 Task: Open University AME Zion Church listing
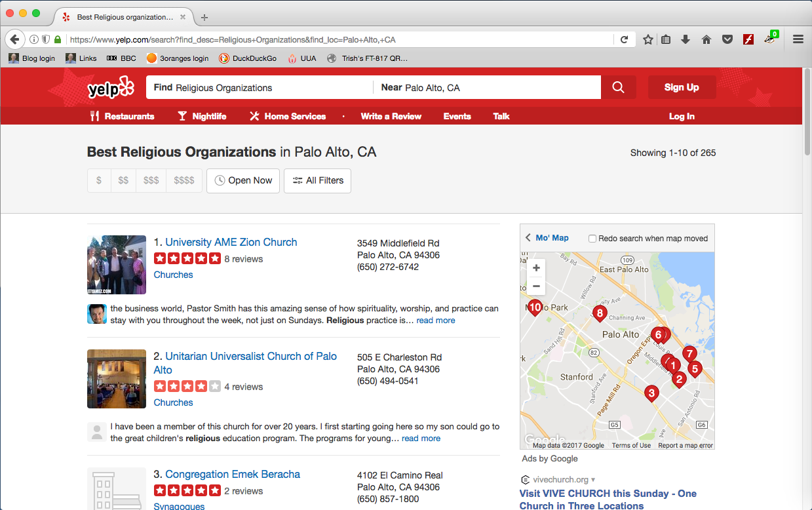pos(231,242)
